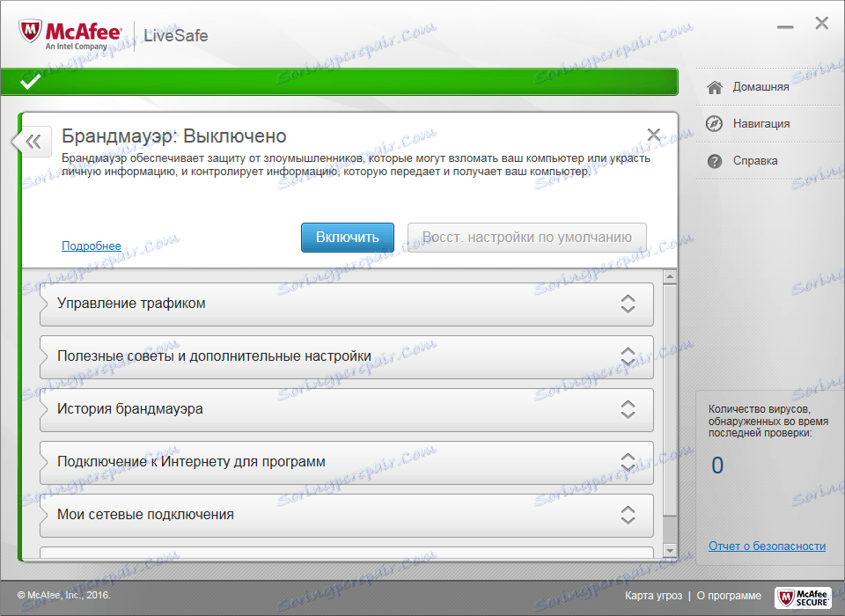Enable firewall with the Включить button
Screen dimensions: 845x616
coord(347,237)
